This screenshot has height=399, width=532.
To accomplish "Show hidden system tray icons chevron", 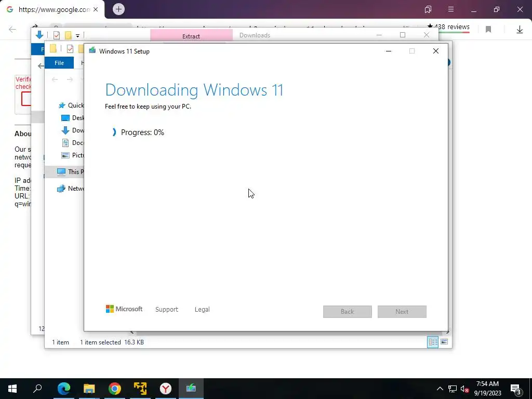I will coord(440,389).
